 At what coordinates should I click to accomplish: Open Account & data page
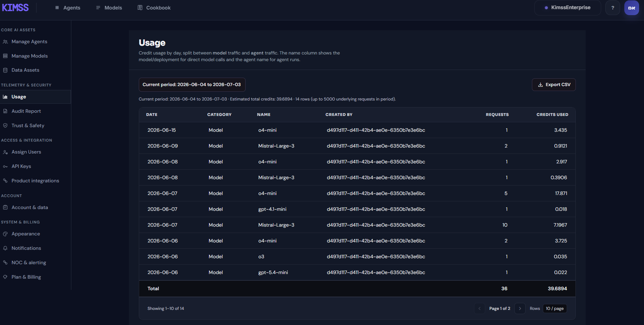tap(35, 208)
